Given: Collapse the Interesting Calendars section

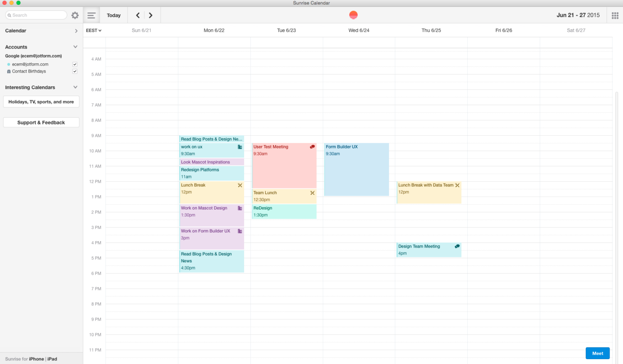Looking at the screenshot, I should (75, 87).
